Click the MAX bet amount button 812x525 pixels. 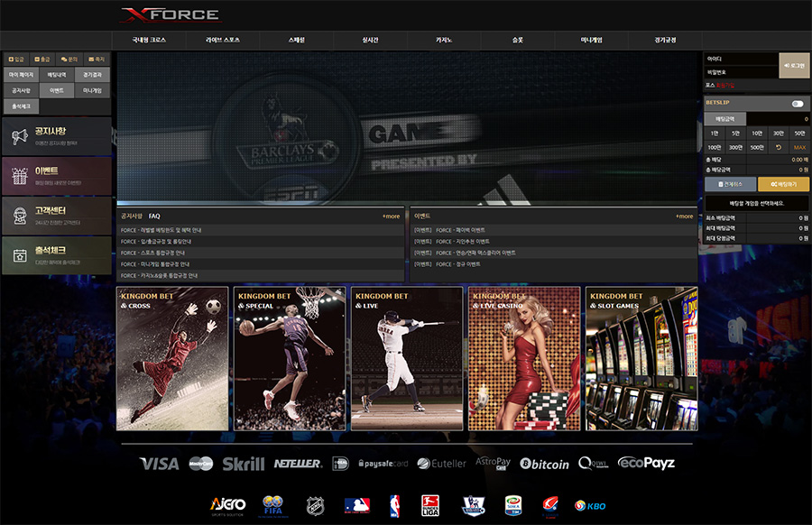799,148
